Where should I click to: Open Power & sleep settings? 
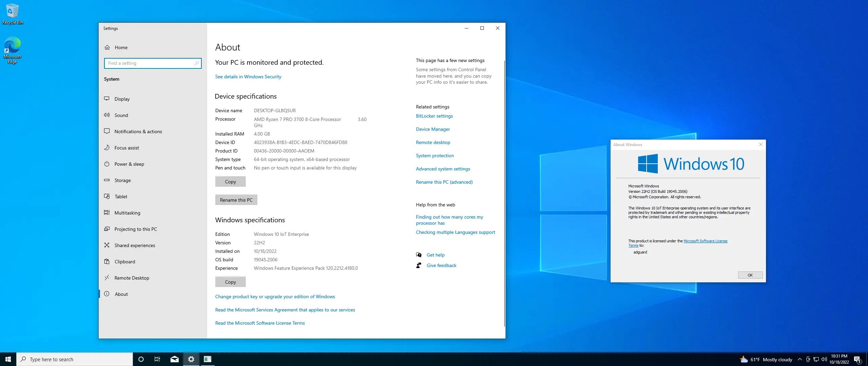coord(129,164)
